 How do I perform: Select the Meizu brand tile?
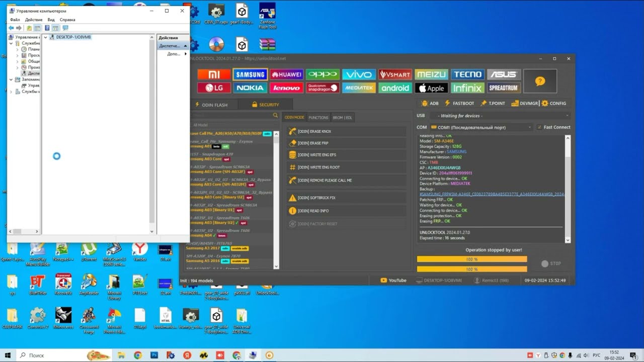(x=431, y=74)
